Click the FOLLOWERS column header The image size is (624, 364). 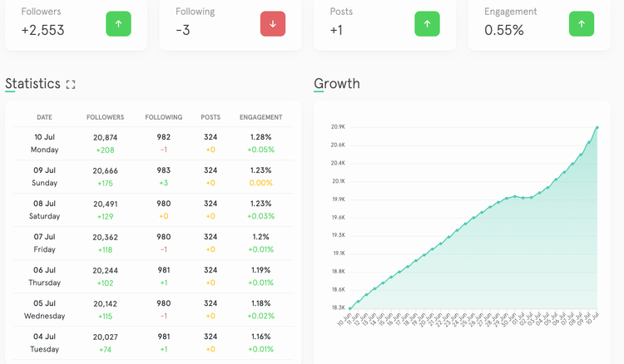(x=106, y=117)
